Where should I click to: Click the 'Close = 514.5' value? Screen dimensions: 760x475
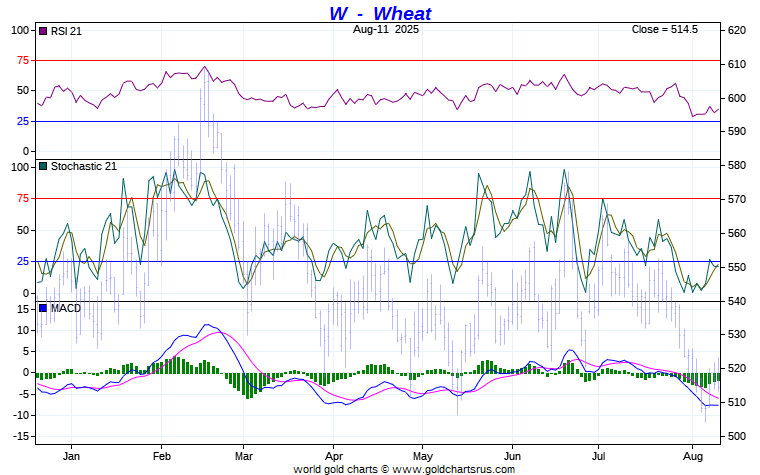tap(665, 29)
